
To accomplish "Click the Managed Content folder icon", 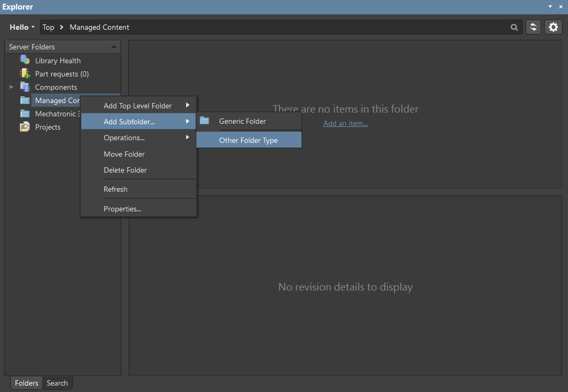I will [24, 100].
